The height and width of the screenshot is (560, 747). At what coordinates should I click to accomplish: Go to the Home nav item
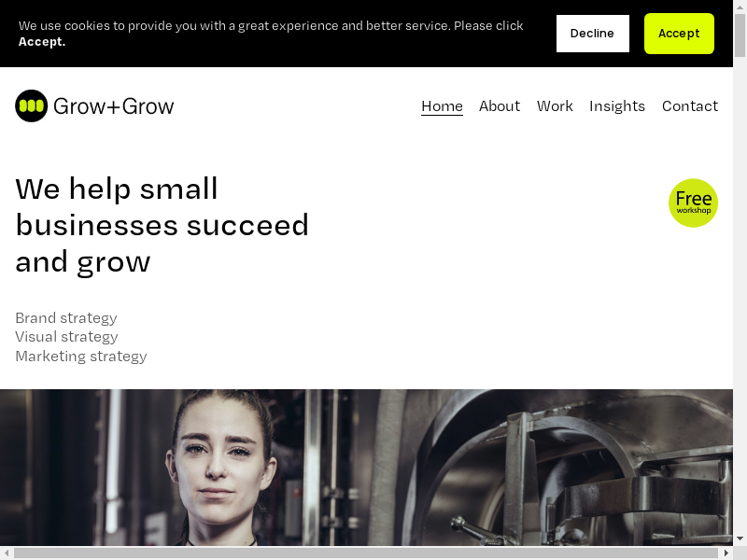(x=442, y=106)
